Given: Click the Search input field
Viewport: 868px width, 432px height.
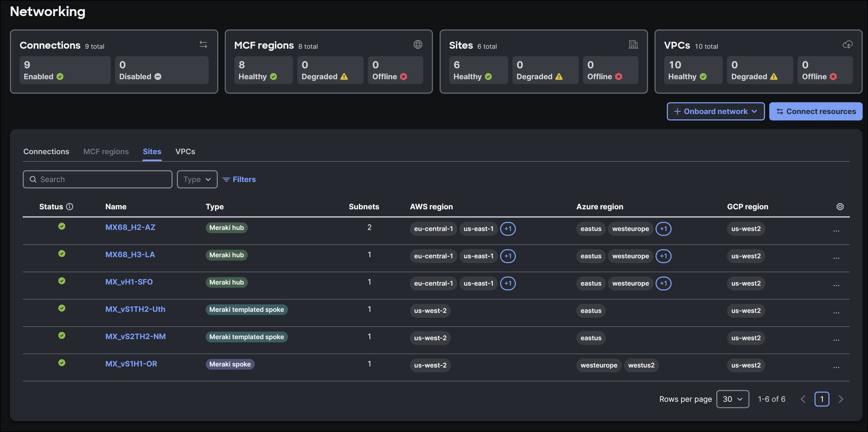Looking at the screenshot, I should (97, 179).
